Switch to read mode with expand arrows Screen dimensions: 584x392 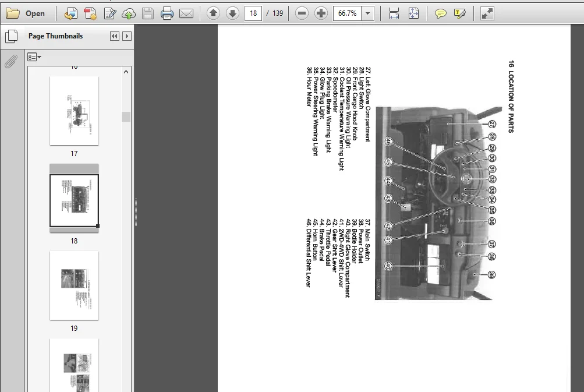pos(487,13)
